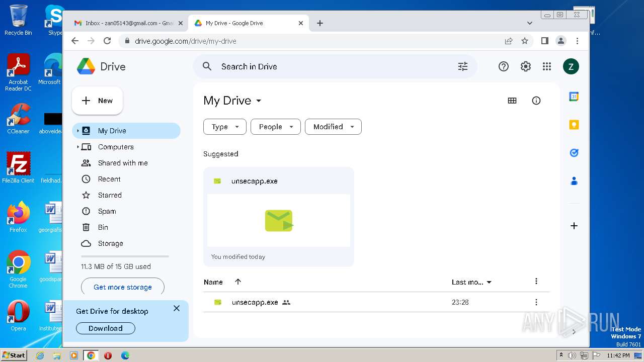Get add-ons with the plus icon
This screenshot has height=362, width=644.
(574, 226)
